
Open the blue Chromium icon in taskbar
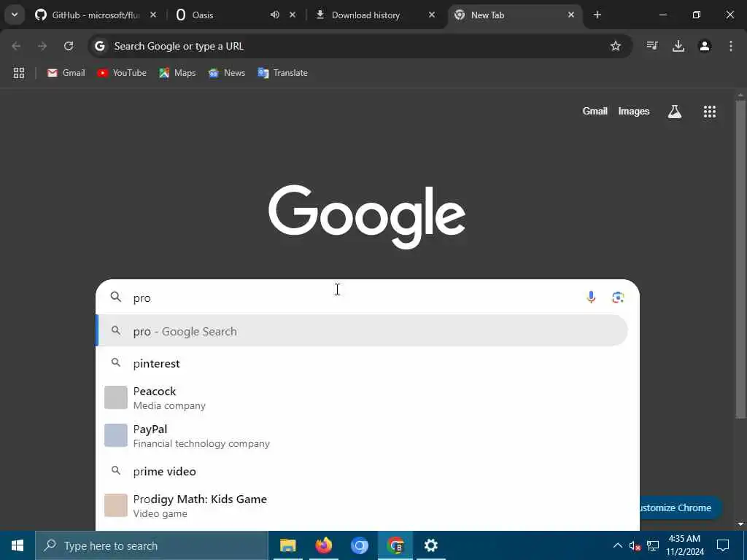click(359, 545)
